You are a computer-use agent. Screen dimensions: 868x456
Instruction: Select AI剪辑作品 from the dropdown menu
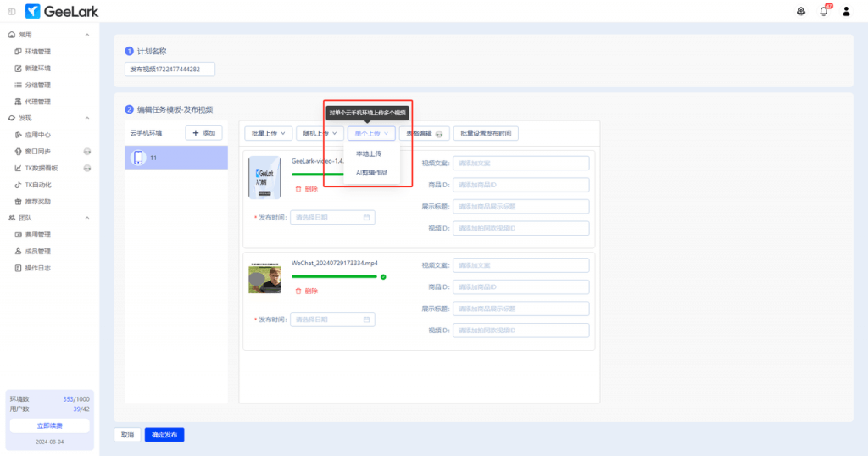[371, 172]
